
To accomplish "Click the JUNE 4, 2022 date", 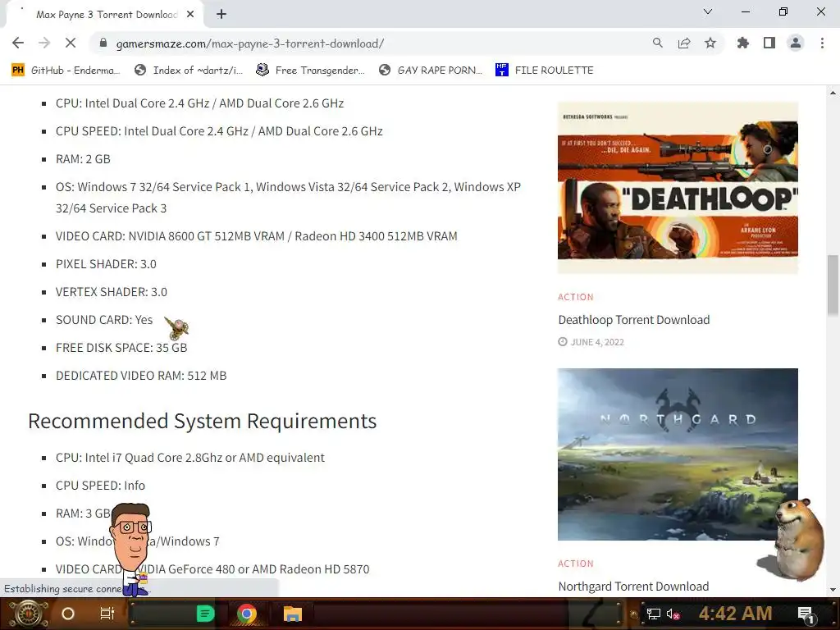I will [597, 342].
